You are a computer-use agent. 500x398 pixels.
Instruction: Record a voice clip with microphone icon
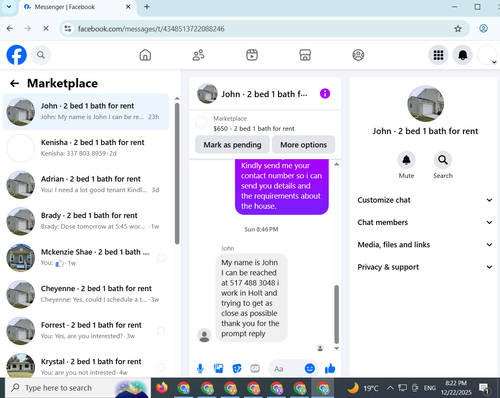pyautogui.click(x=200, y=368)
